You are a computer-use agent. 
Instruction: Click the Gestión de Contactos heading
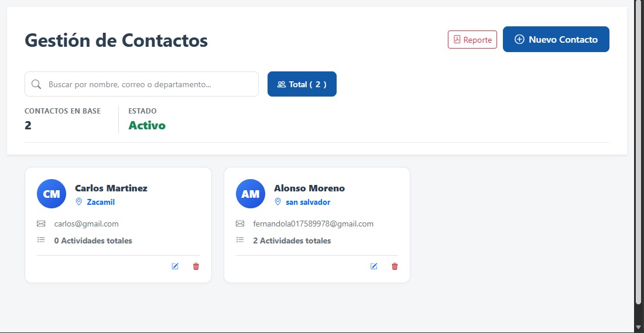(x=117, y=40)
